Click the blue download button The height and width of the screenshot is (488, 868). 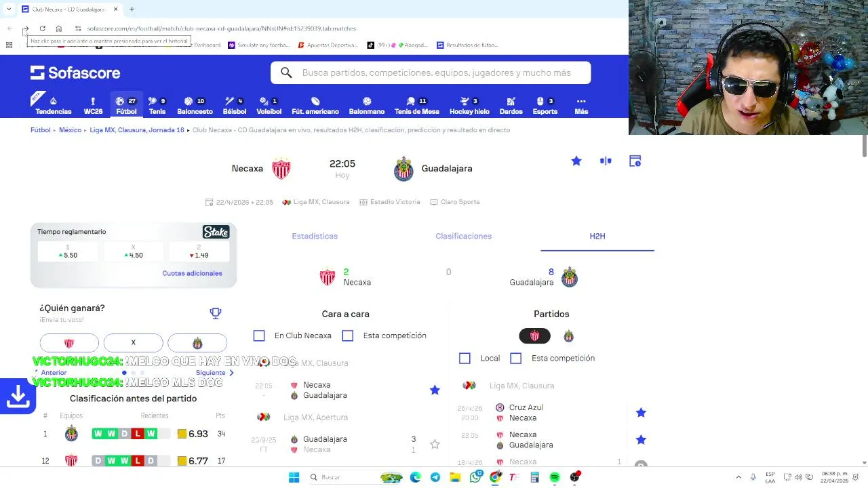[x=18, y=396]
